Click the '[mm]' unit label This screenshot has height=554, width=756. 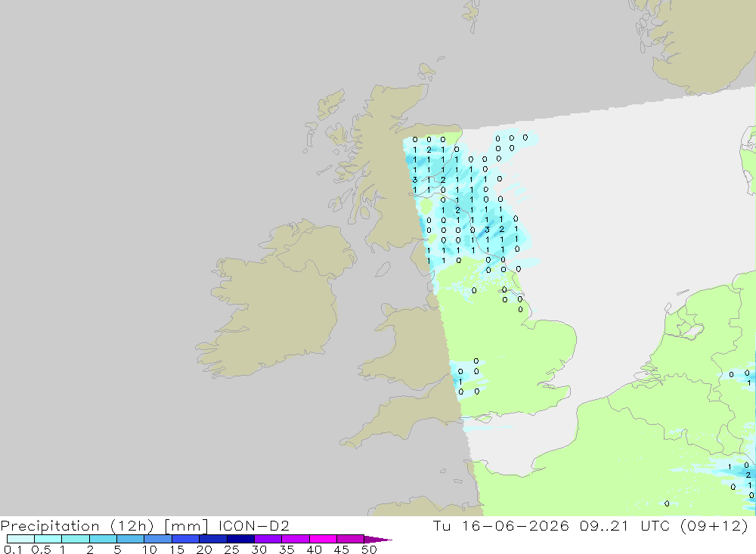coord(186,525)
